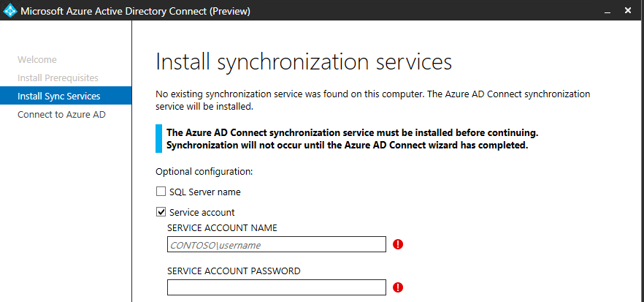Click the Azure AD Connect logo icon
The width and height of the screenshot is (644, 302).
point(10,11)
